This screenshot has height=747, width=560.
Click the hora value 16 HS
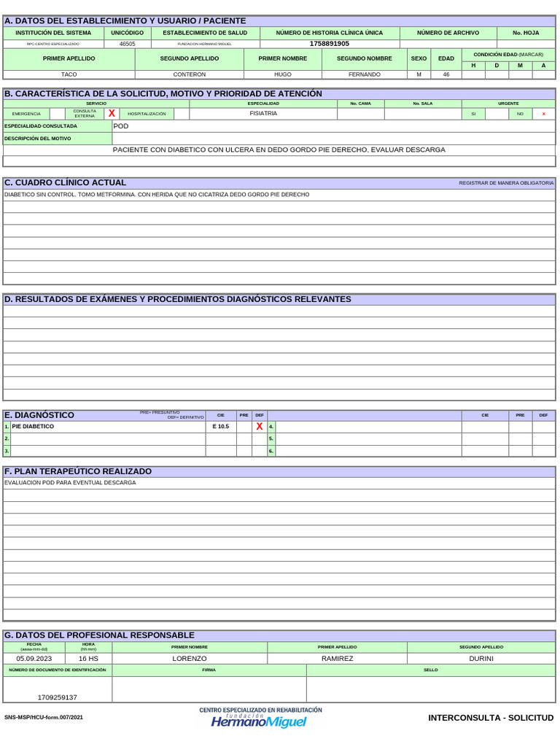88,659
